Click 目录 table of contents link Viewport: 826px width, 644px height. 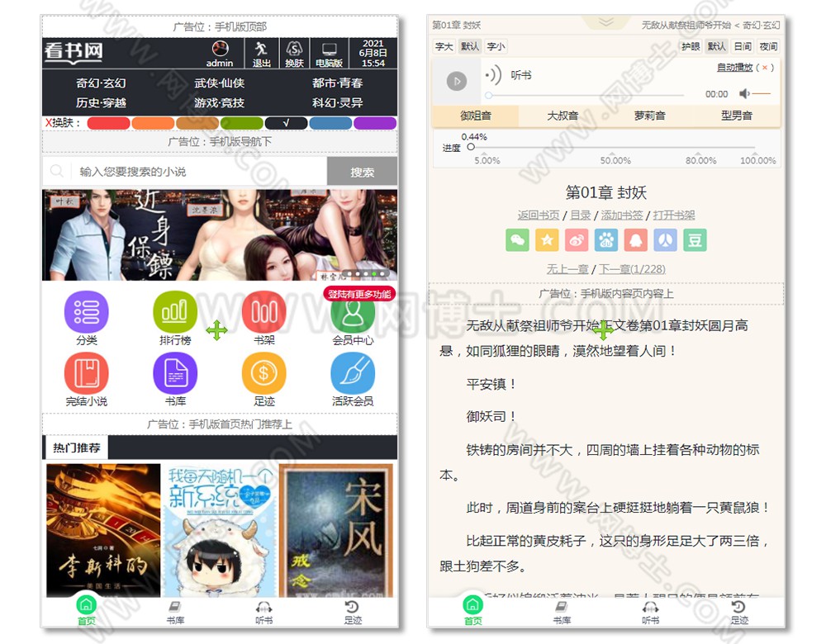point(580,215)
